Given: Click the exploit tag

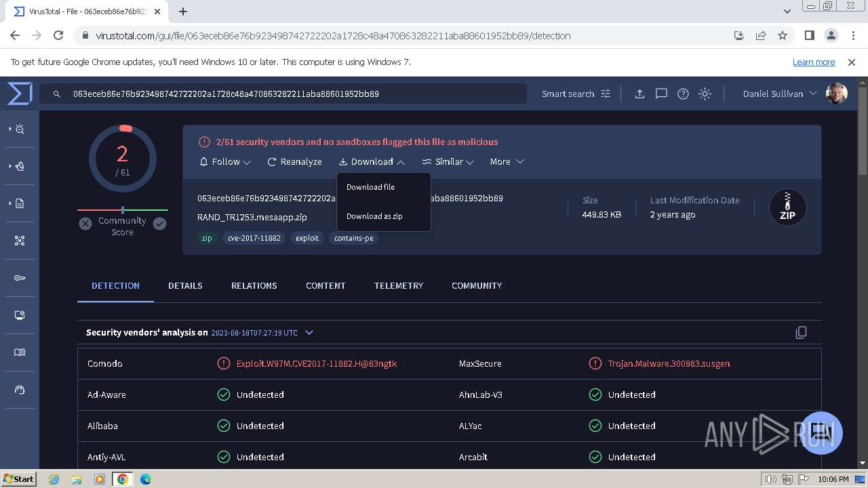Looking at the screenshot, I should coord(307,238).
